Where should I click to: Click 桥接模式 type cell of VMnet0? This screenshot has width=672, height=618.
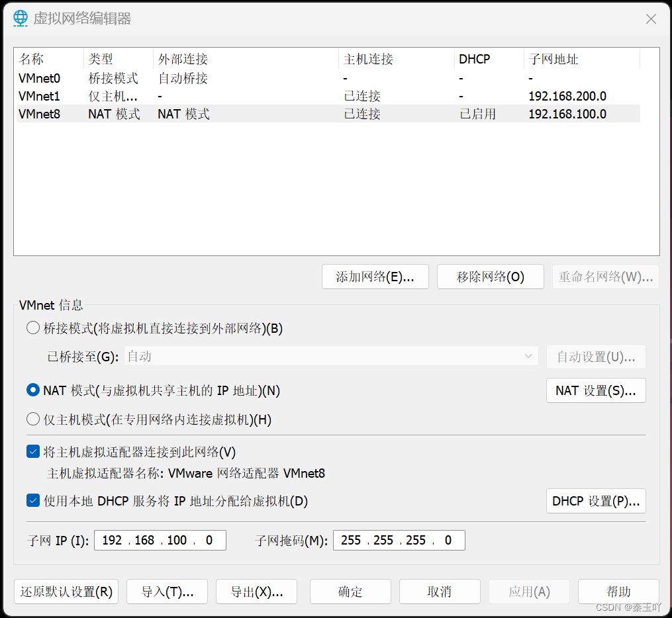(113, 78)
